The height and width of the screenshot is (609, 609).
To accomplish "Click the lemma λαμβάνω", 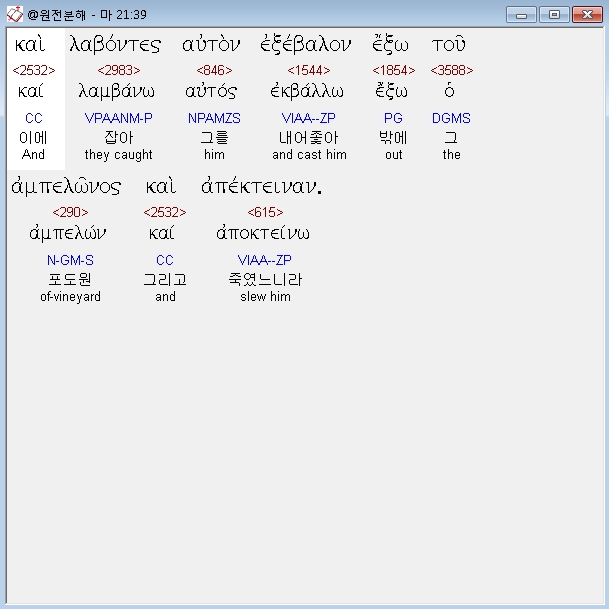I will pyautogui.click(x=117, y=92).
